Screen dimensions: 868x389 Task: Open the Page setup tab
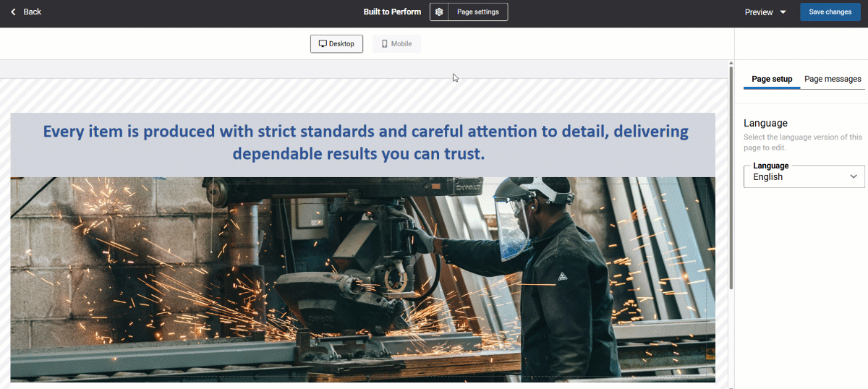click(x=772, y=79)
